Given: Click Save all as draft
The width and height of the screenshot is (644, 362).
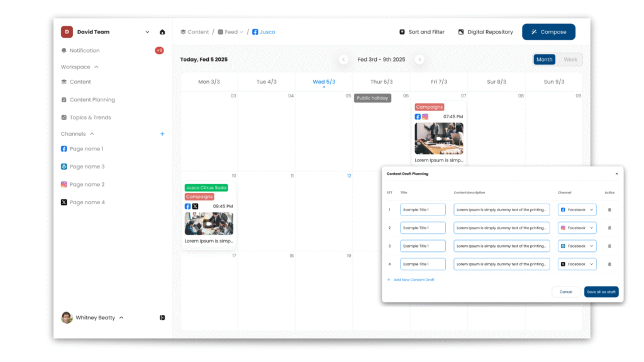Looking at the screenshot, I should click(x=601, y=292).
